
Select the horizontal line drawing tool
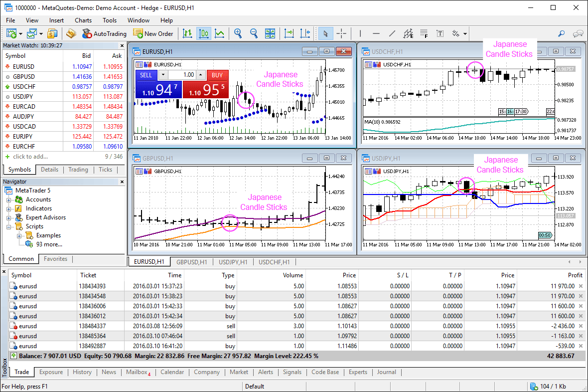(x=376, y=34)
